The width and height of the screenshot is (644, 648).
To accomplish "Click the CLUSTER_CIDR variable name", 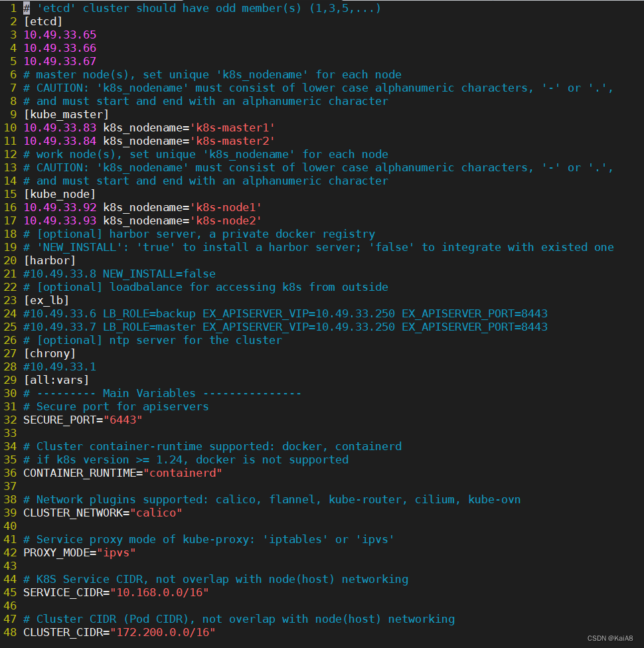I will 63,632.
